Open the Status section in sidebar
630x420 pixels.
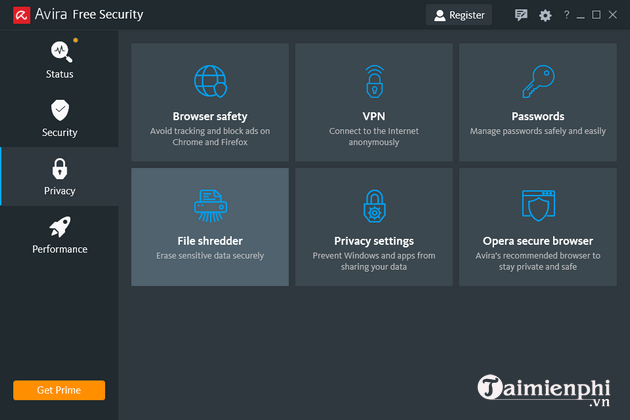[x=59, y=59]
